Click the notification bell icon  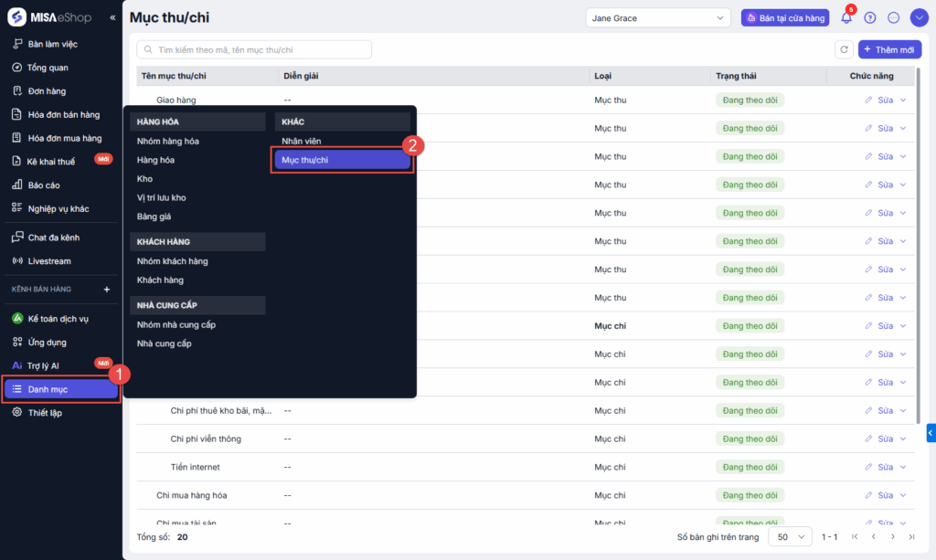pyautogui.click(x=846, y=18)
